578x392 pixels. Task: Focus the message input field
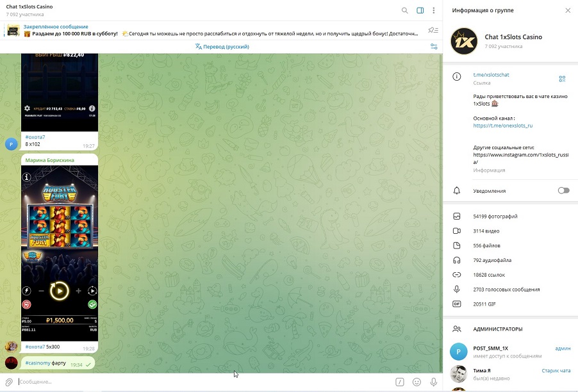pos(202,382)
